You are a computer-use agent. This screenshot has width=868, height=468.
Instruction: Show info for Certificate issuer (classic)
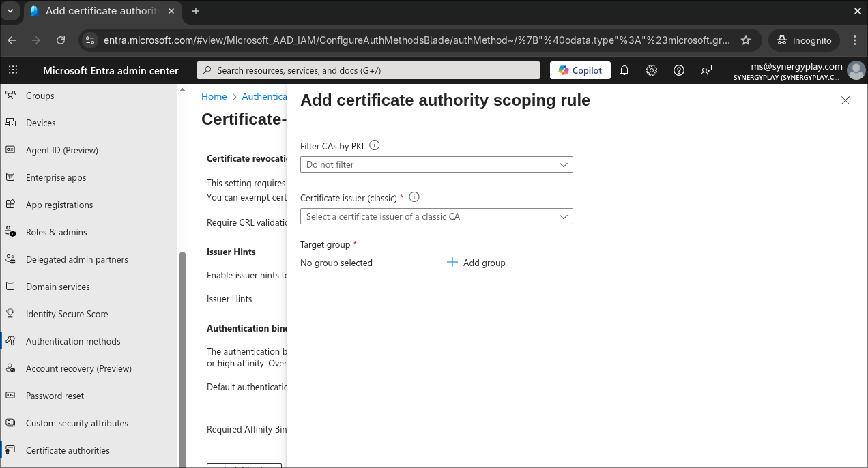coord(414,197)
